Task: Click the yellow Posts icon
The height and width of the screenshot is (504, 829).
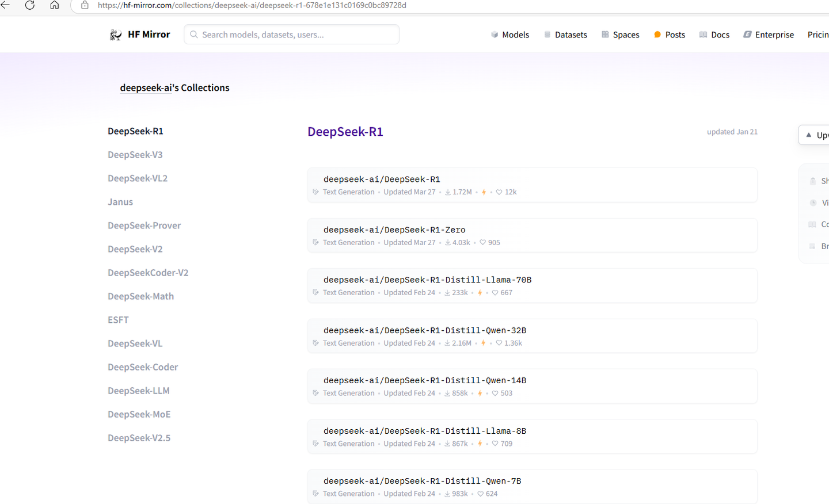Action: 656,35
